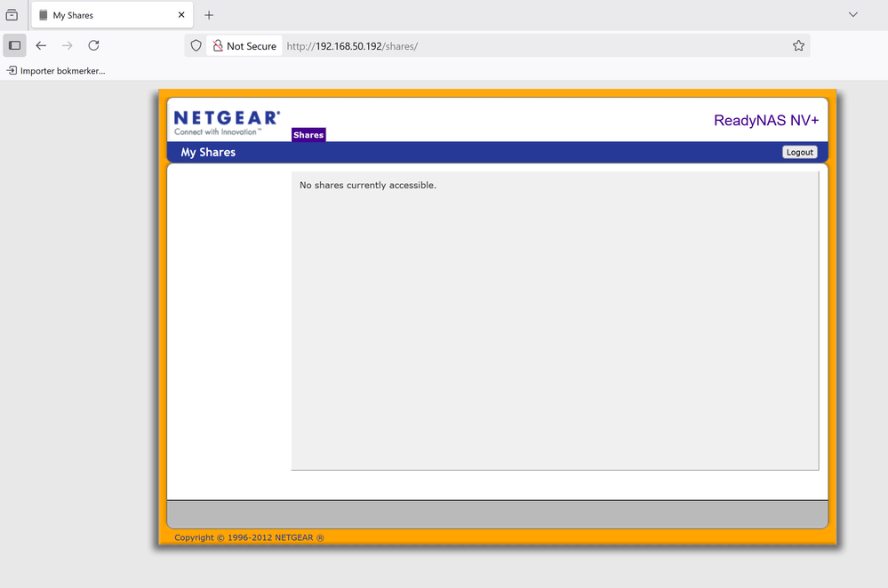888x588 pixels.
Task: Open a new browser tab
Action: [209, 15]
